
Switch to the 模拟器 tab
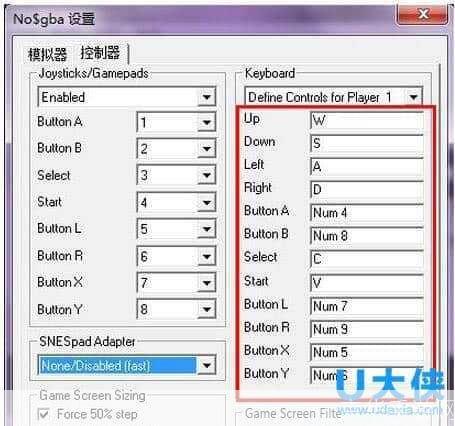(47, 54)
